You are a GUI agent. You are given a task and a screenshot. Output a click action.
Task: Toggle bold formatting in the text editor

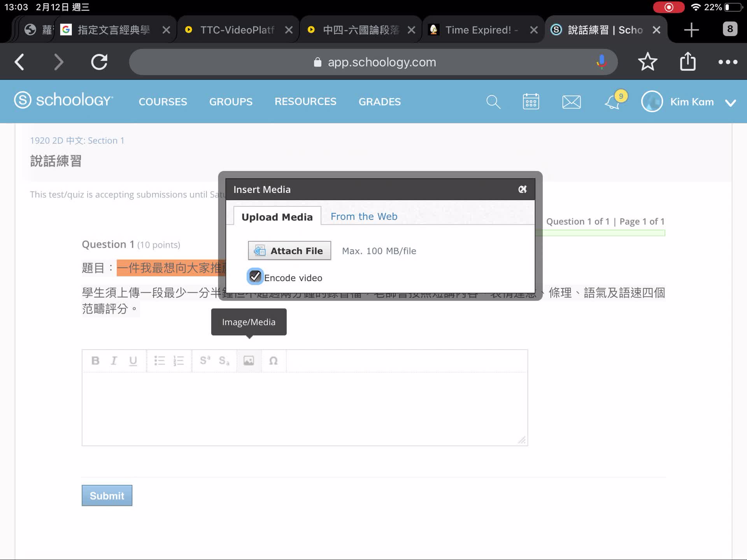pos(95,360)
